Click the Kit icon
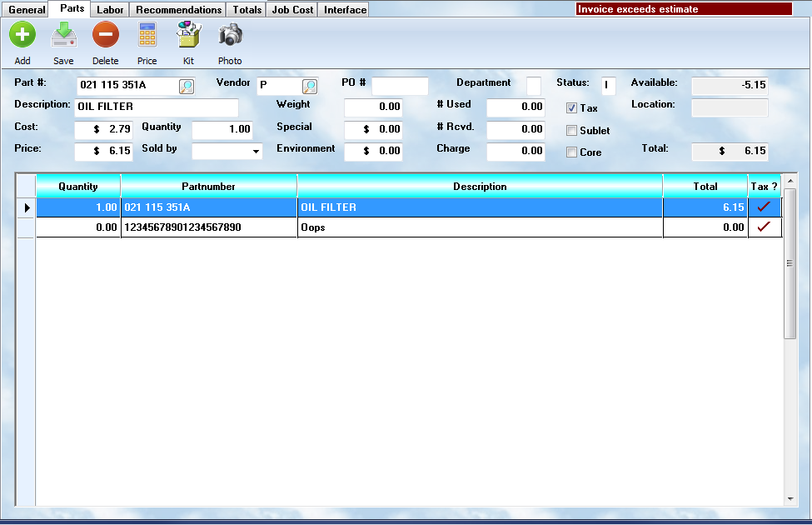This screenshot has width=812, height=525. (188, 36)
